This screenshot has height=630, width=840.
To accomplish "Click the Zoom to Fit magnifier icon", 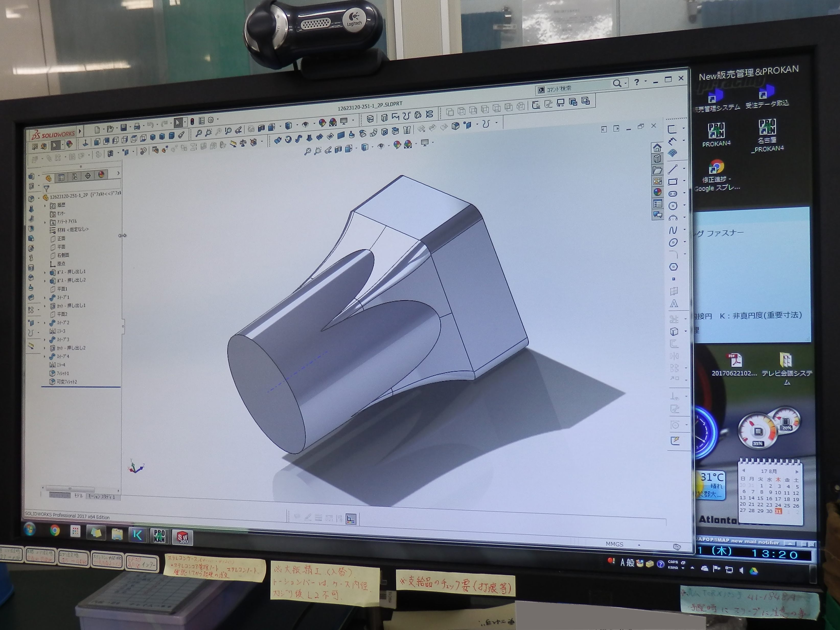I will point(199,134).
